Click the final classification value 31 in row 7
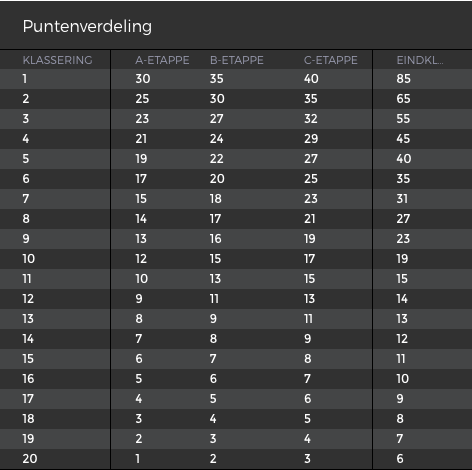The image size is (472, 470). [402, 199]
